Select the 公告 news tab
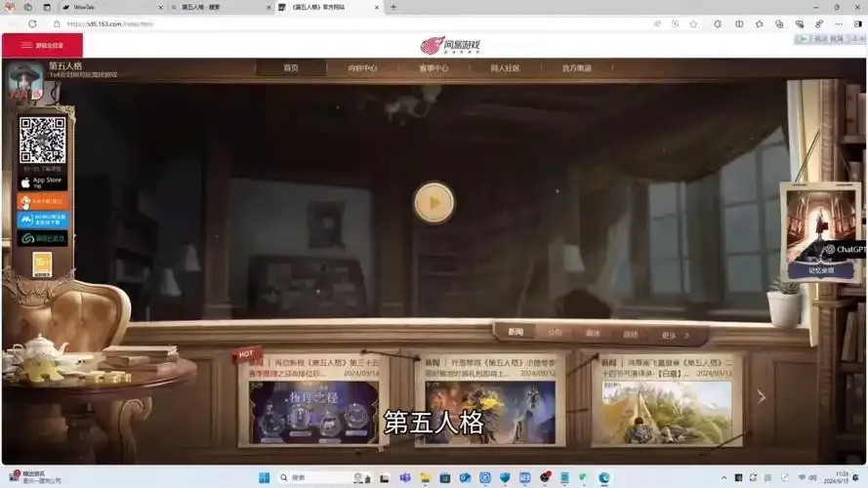This screenshot has width=868, height=488. pos(555,333)
